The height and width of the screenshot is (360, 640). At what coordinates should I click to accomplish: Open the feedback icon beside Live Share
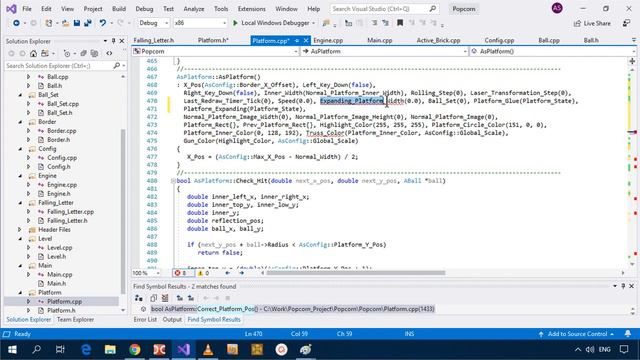pos(626,23)
